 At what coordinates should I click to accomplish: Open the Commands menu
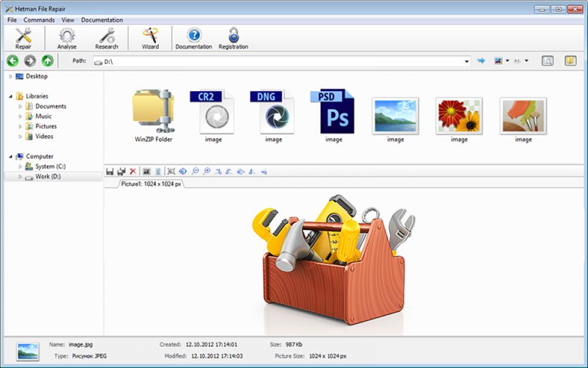pyautogui.click(x=39, y=19)
